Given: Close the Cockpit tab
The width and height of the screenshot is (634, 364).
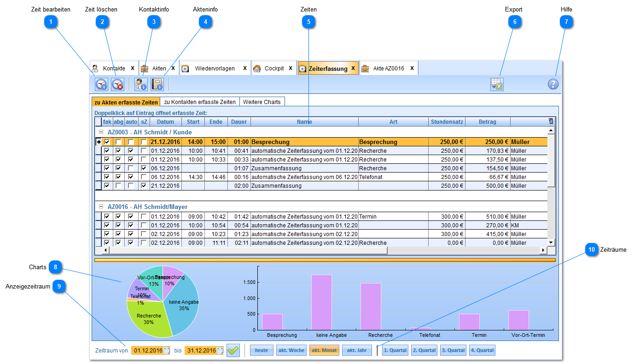Looking at the screenshot, I should pos(291,68).
